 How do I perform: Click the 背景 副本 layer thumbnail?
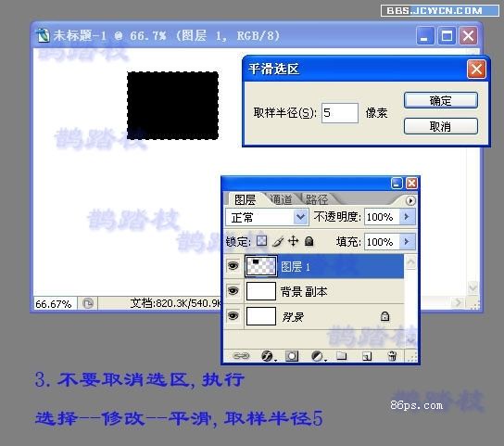[261, 291]
